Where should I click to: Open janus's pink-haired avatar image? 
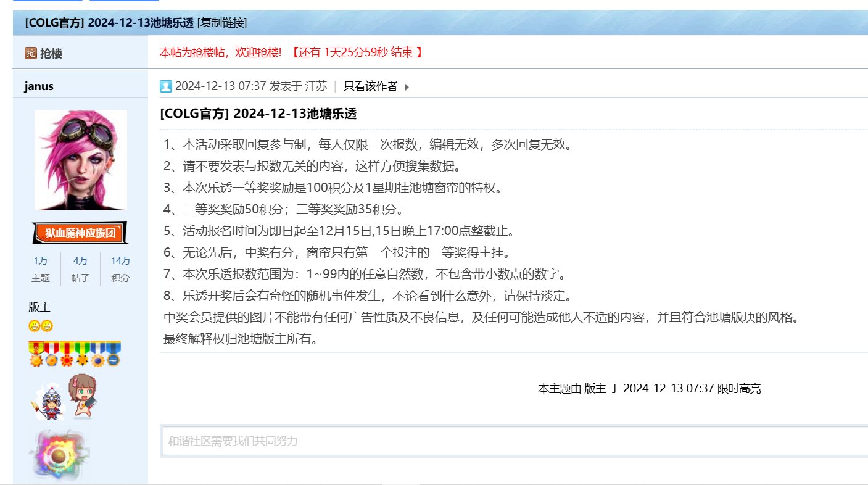coord(80,160)
